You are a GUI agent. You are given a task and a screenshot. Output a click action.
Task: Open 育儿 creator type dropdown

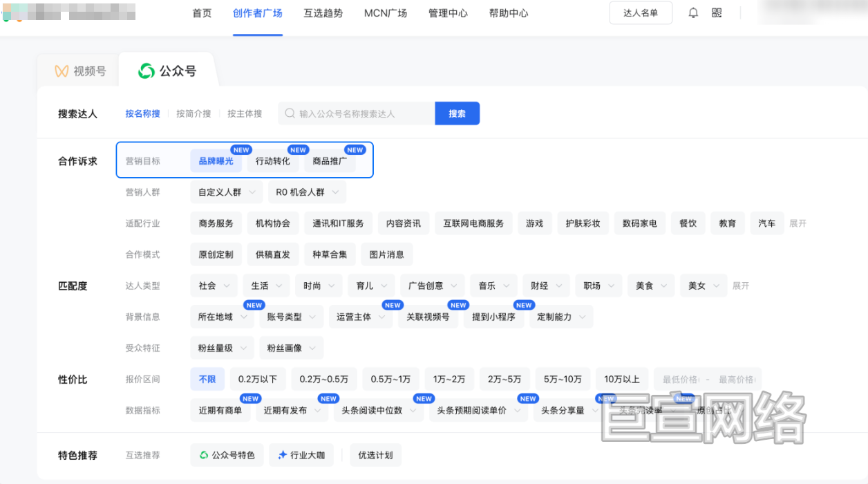coord(372,286)
